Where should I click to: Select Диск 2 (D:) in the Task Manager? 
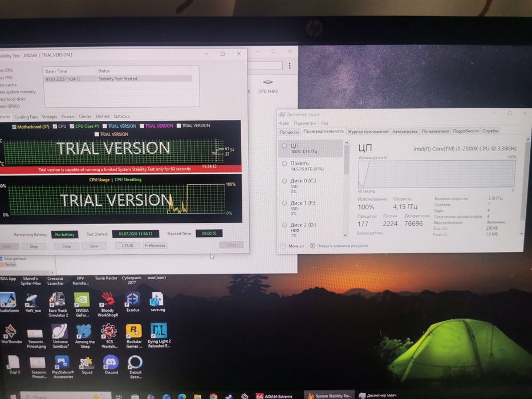pyautogui.click(x=310, y=230)
